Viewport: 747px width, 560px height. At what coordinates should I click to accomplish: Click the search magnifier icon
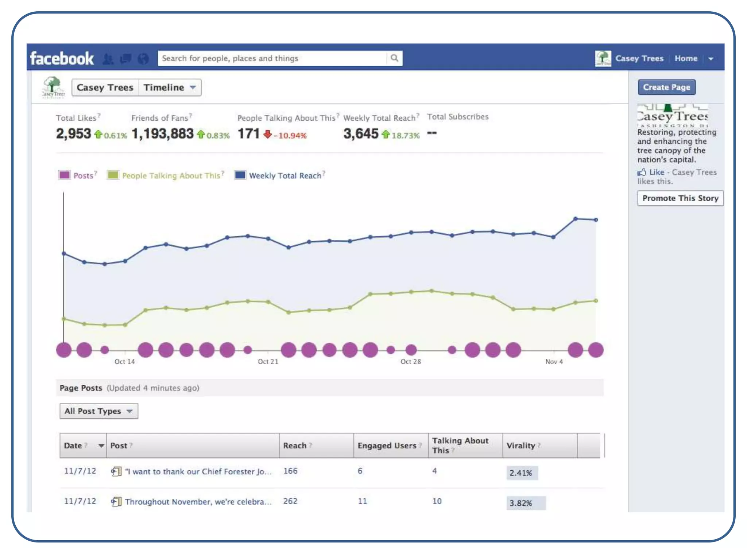394,58
